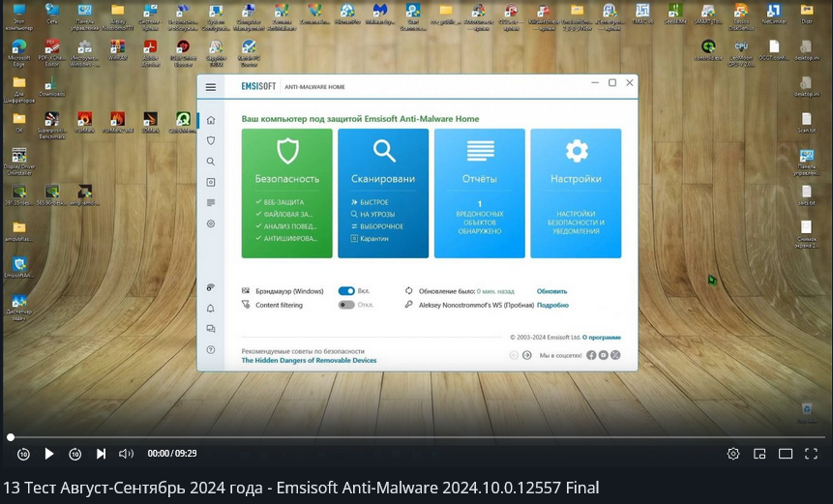Screen dimensions: 833x504
Task: Select Этот компьютер desktop icon
Action: 18,15
